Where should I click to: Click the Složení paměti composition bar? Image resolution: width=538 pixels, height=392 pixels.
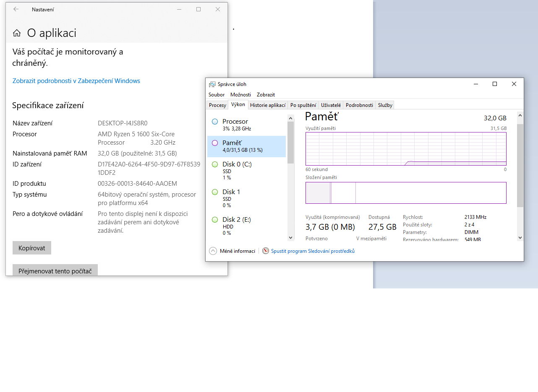(x=406, y=193)
